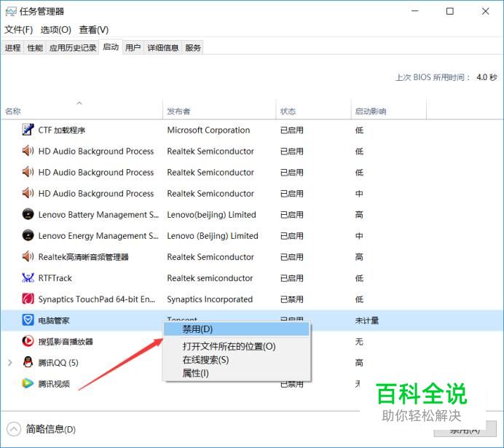Click the speaker icon for the first HD Audio Background Process row
The height and width of the screenshot is (448, 504).
click(x=28, y=151)
